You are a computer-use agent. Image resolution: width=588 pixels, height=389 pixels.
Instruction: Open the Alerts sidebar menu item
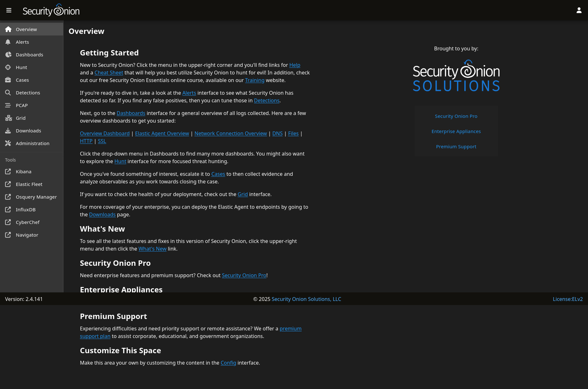point(32,42)
